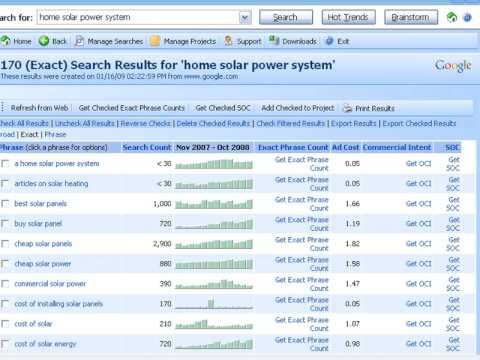The image size is (480, 360).
Task: Click the trend chart for 'cost of installing solar panels'
Action: [x=214, y=304]
